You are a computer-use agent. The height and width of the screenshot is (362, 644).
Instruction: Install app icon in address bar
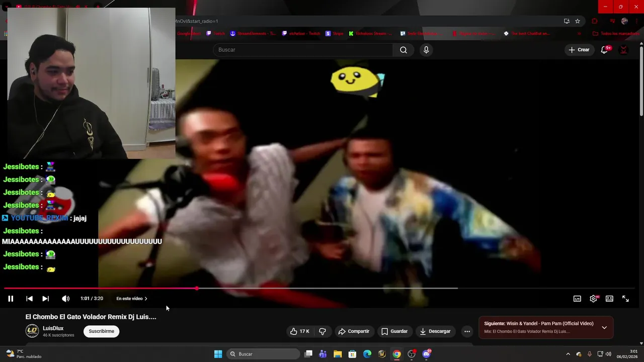pyautogui.click(x=567, y=21)
